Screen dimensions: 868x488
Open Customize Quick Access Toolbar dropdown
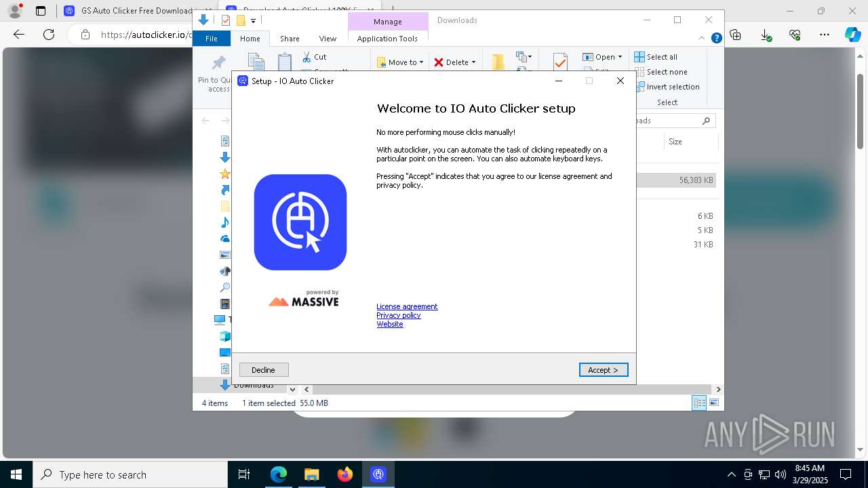point(253,21)
